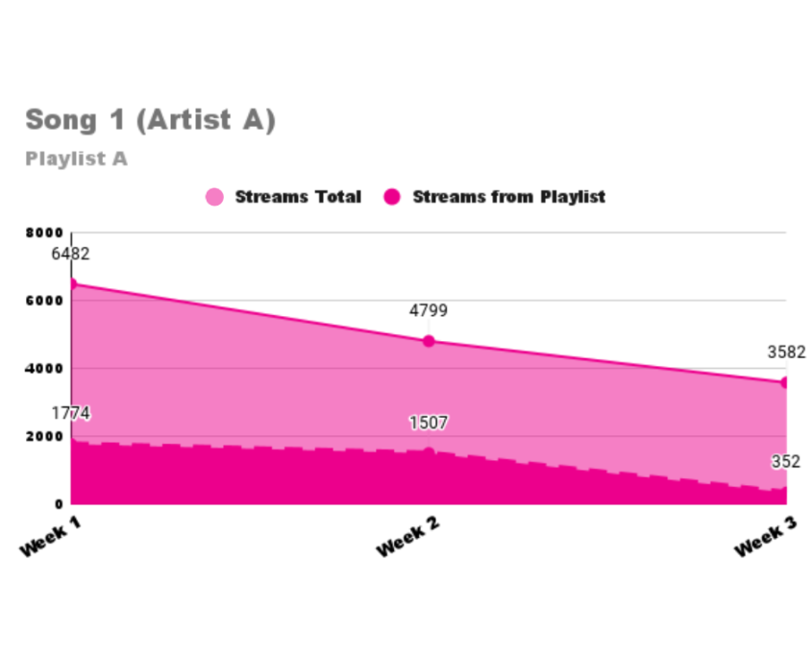Click the 352 data label
812x657 pixels.
click(786, 461)
